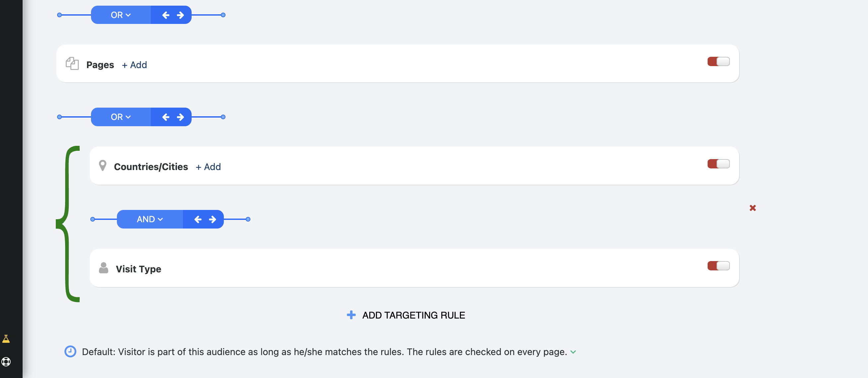Image resolution: width=868 pixels, height=378 pixels.
Task: Click the Visit Type person icon
Action: (x=104, y=268)
